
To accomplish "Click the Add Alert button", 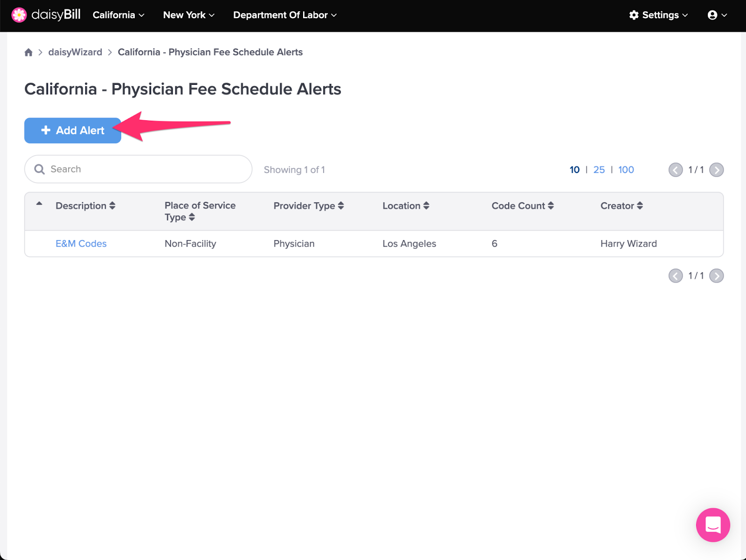I will [73, 131].
